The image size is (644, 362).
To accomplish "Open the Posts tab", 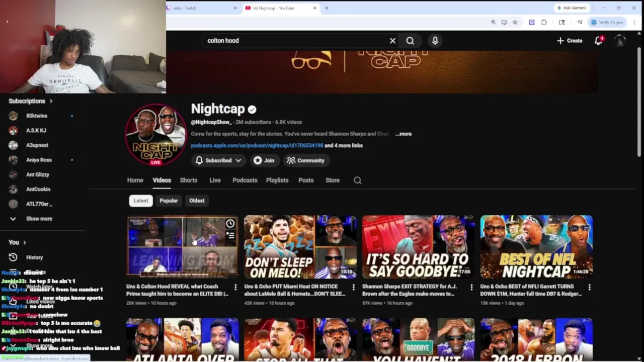I will pyautogui.click(x=306, y=180).
